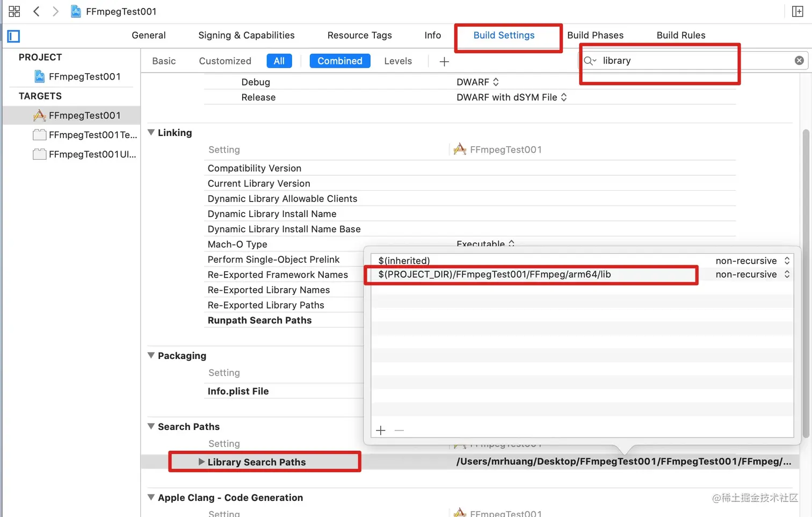
Task: Select the Release configuration row
Action: click(x=258, y=97)
